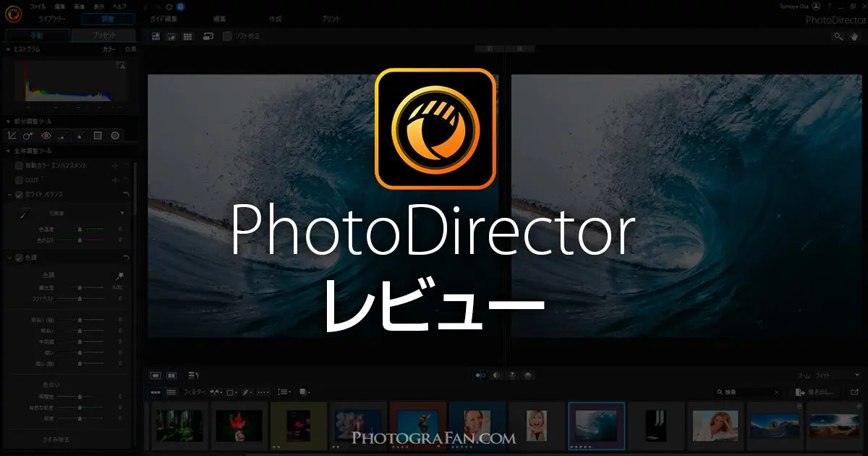Open the adjustment history icon
The height and width of the screenshot is (456, 868).
point(193,376)
